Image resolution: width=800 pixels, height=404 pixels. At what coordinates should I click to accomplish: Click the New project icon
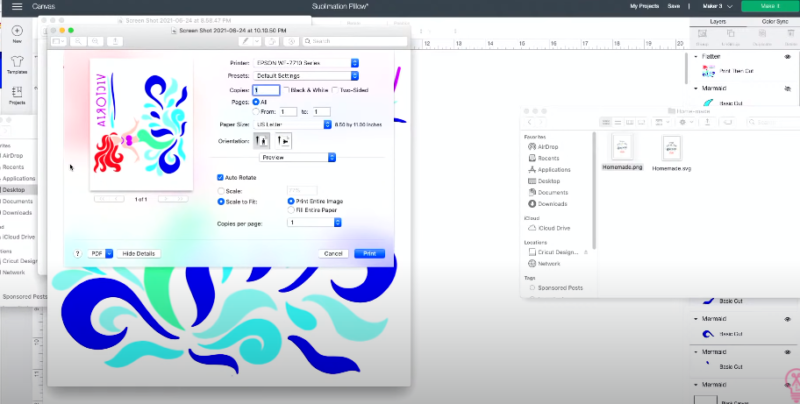[x=17, y=31]
